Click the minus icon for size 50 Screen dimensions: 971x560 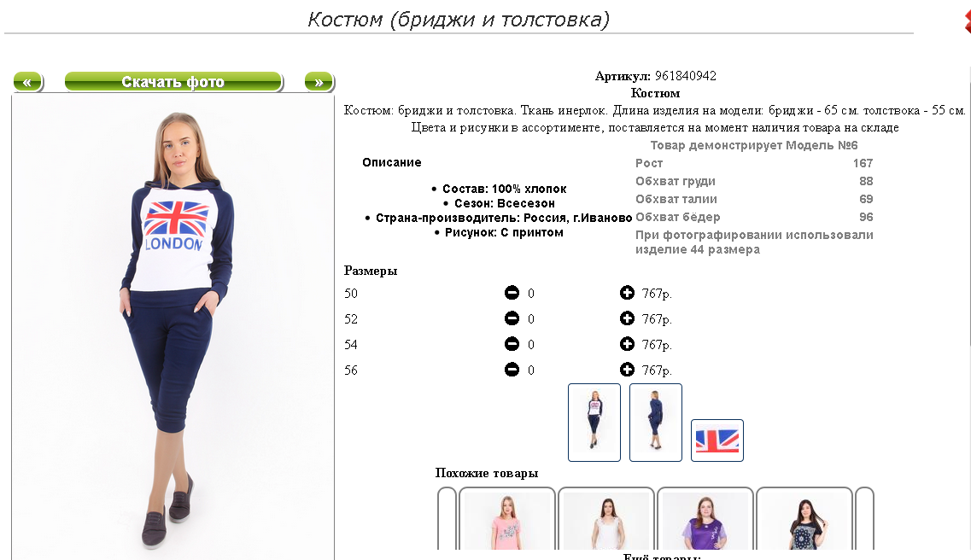point(512,293)
